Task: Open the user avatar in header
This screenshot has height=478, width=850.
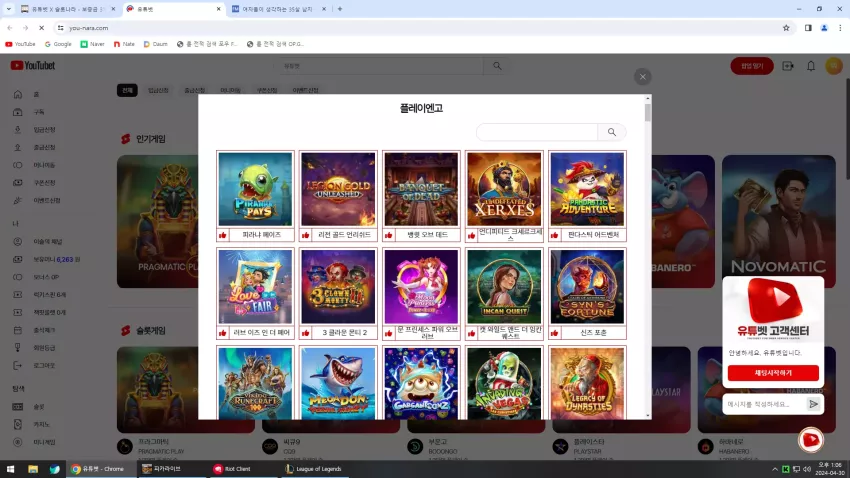Action: [833, 66]
